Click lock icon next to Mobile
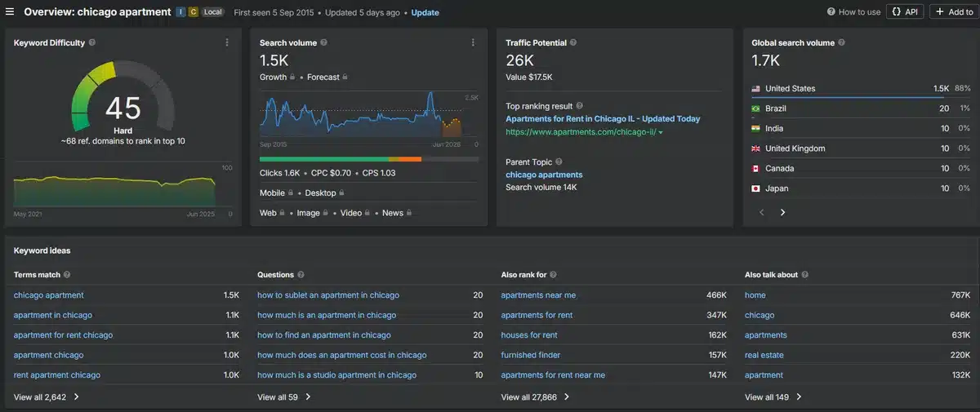This screenshot has width=980, height=412. (292, 193)
